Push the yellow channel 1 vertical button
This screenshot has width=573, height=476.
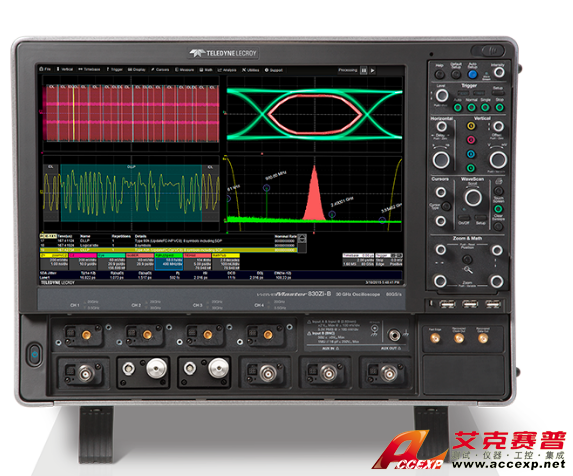pos(471,126)
